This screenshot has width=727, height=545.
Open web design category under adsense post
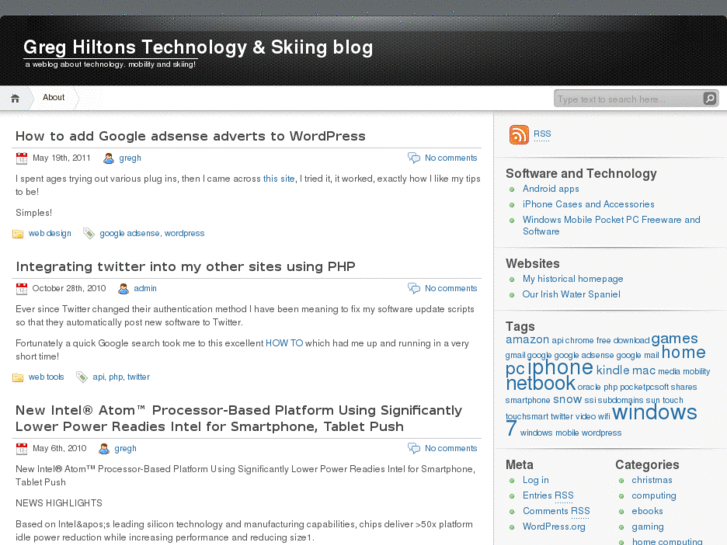(50, 233)
